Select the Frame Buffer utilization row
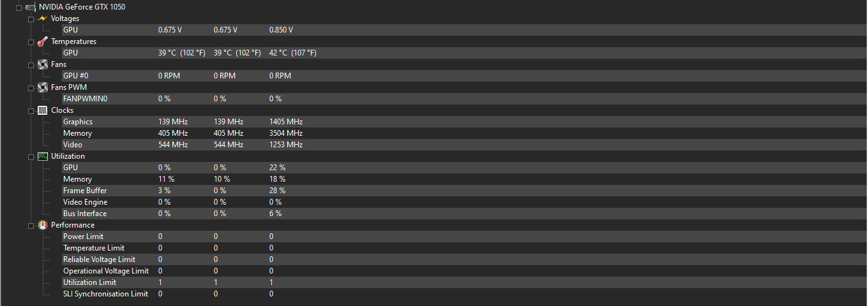 click(464, 191)
